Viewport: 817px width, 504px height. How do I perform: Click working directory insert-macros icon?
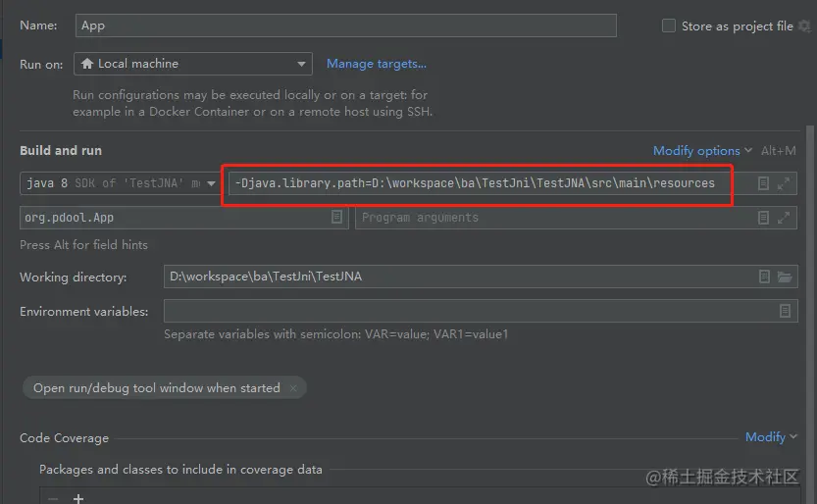click(764, 277)
